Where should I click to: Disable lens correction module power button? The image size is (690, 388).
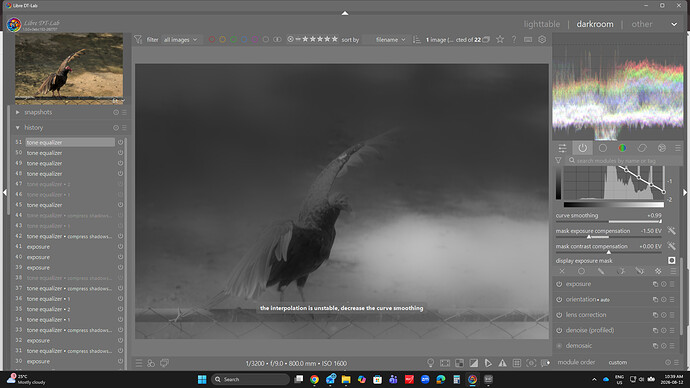(x=559, y=315)
